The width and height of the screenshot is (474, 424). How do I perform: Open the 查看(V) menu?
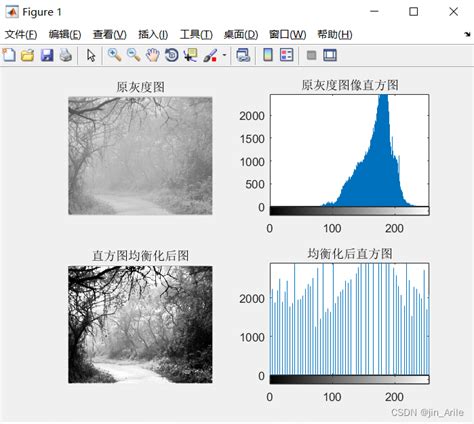click(109, 34)
